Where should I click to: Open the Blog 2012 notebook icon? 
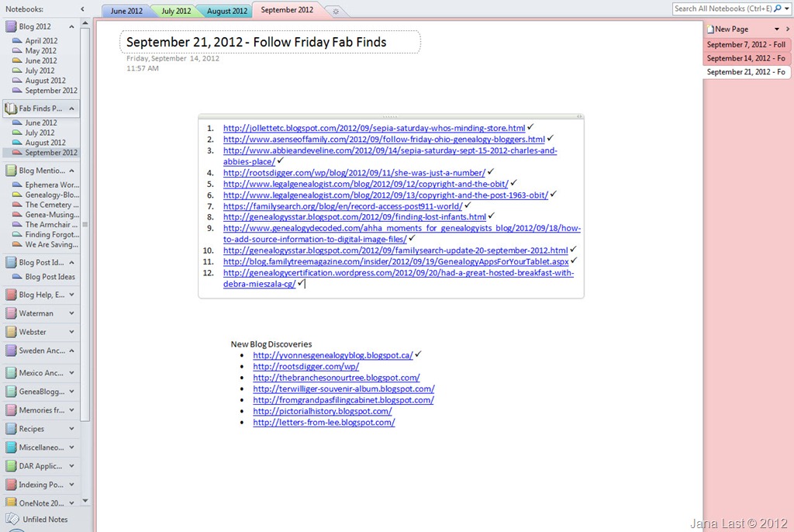[x=11, y=26]
